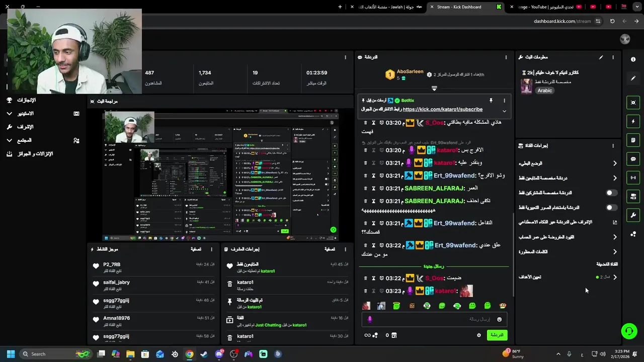Toggle the channel actions sidebar icon

tap(633, 196)
